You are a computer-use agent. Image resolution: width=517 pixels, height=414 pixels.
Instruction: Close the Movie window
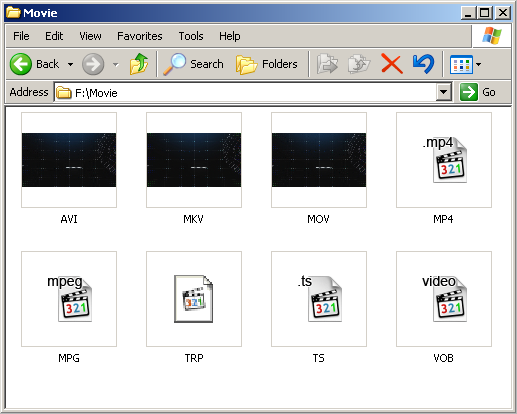503,13
